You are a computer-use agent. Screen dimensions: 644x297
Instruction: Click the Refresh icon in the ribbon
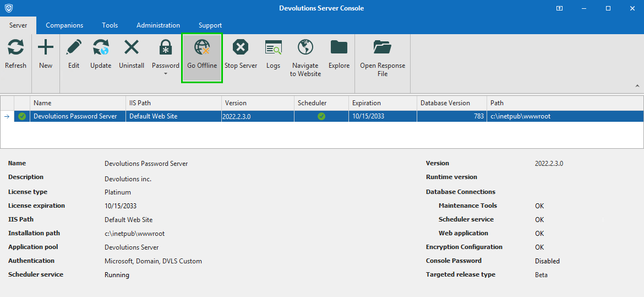(x=15, y=48)
